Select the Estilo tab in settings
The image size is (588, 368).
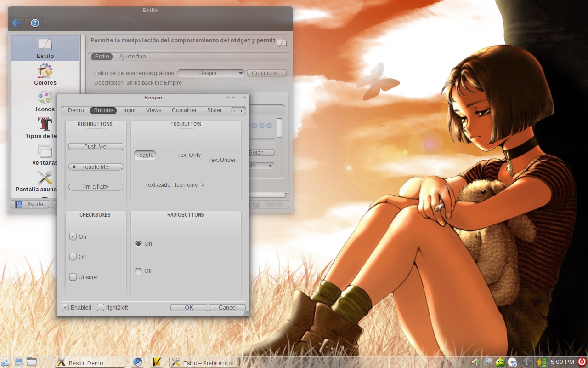tap(102, 57)
